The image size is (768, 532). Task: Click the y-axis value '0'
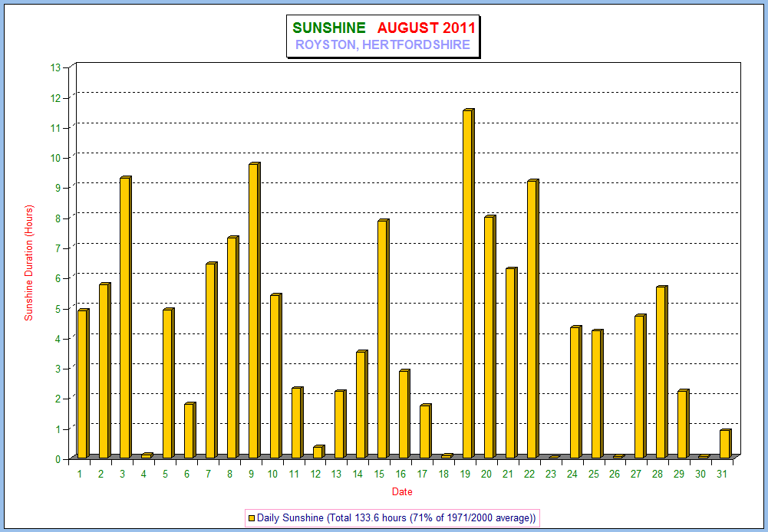pos(58,459)
